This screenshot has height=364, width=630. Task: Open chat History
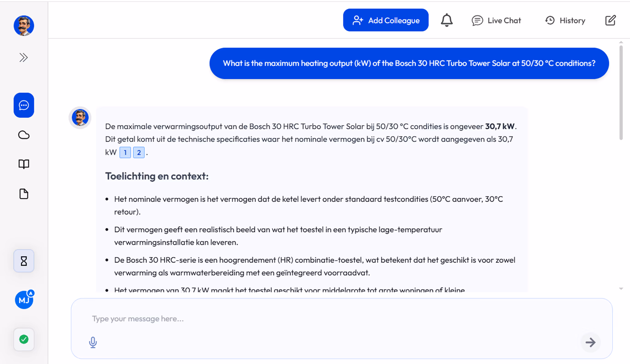[565, 20]
